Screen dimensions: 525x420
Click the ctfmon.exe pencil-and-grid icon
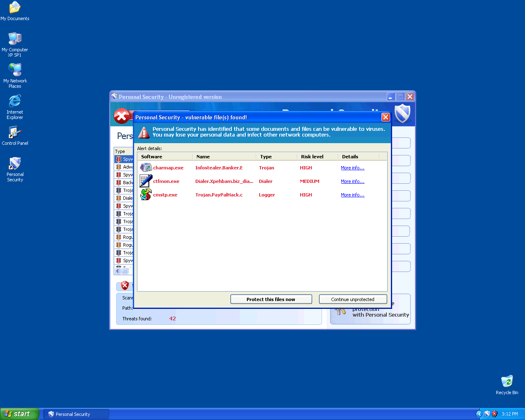tap(146, 181)
